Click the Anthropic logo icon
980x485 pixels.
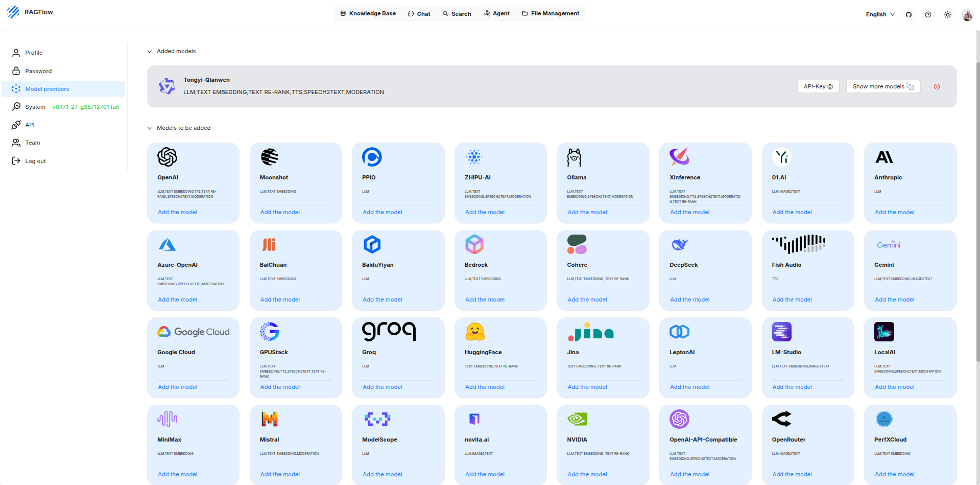(x=884, y=157)
